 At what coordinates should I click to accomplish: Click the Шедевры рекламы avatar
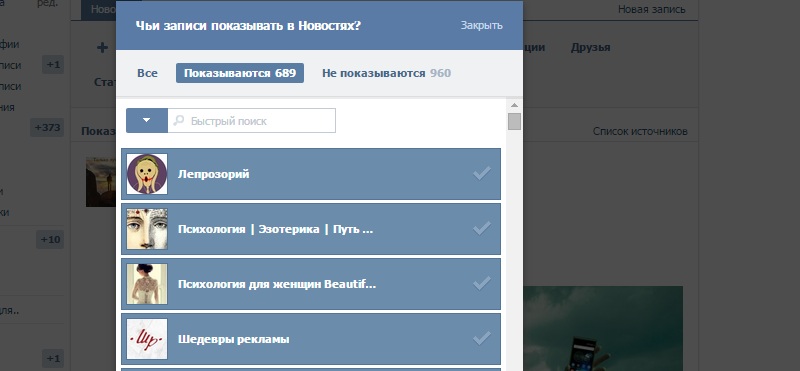point(147,339)
